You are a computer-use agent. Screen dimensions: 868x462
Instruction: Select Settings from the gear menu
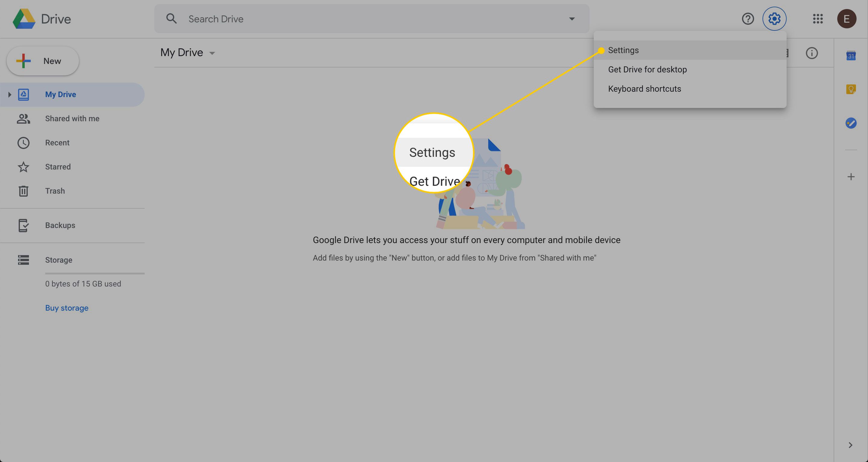coord(690,50)
